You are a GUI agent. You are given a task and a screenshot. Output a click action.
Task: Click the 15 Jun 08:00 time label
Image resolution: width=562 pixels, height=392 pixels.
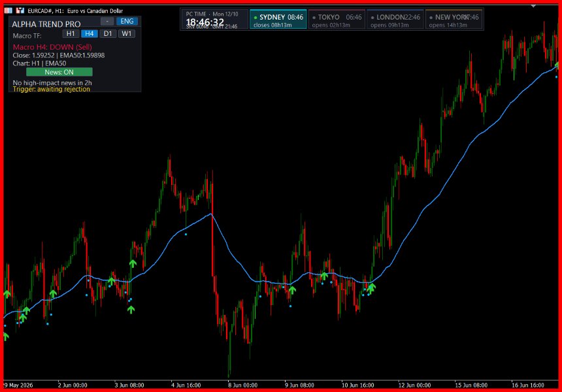pyautogui.click(x=471, y=385)
